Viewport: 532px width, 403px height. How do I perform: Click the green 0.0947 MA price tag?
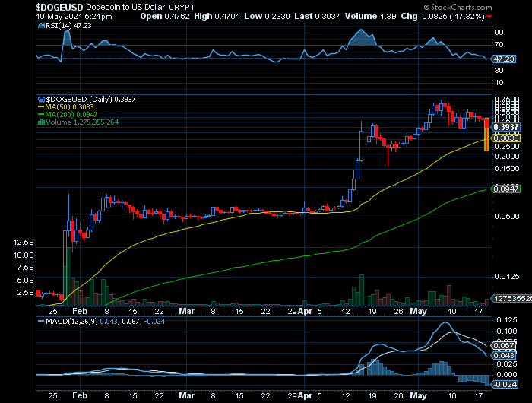pos(506,189)
